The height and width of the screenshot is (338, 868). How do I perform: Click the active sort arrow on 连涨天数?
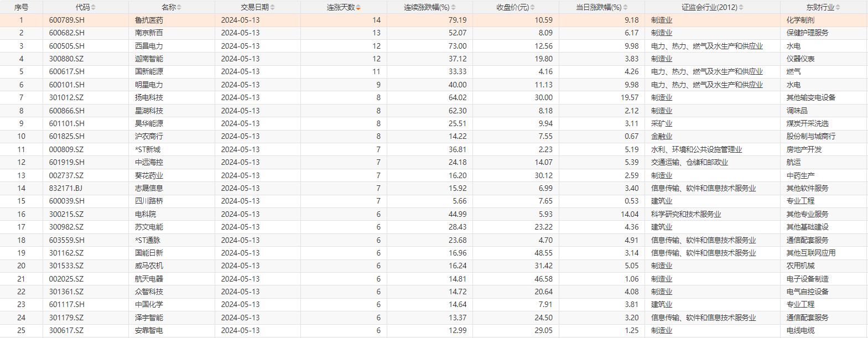(358, 7)
